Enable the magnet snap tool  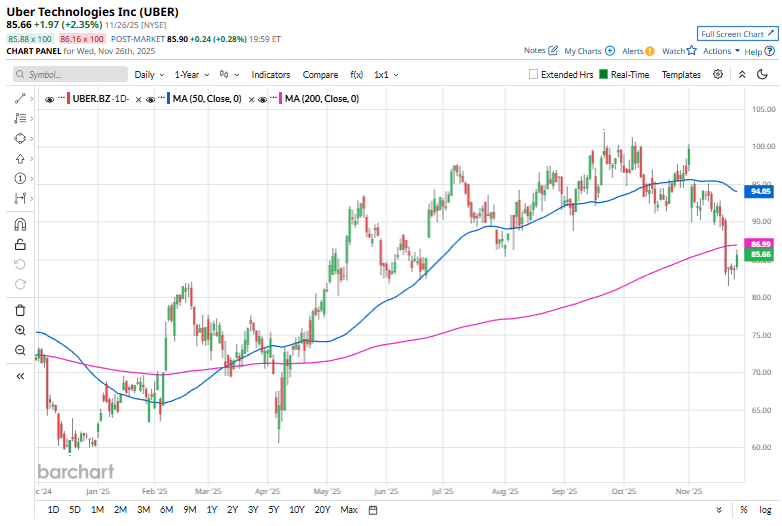[x=20, y=225]
